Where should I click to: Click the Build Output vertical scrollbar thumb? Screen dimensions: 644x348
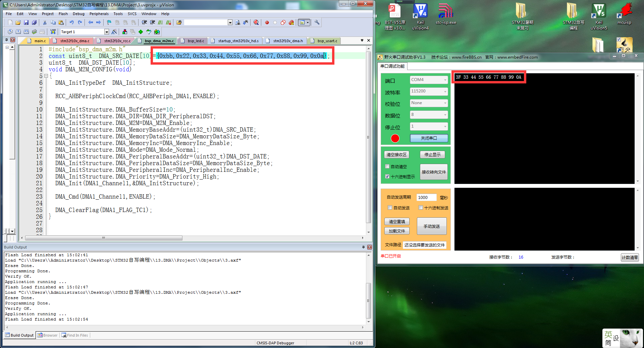pos(369,300)
